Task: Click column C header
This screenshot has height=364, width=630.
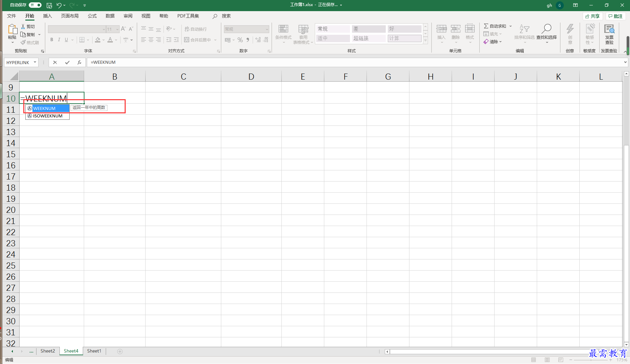Action: tap(183, 77)
